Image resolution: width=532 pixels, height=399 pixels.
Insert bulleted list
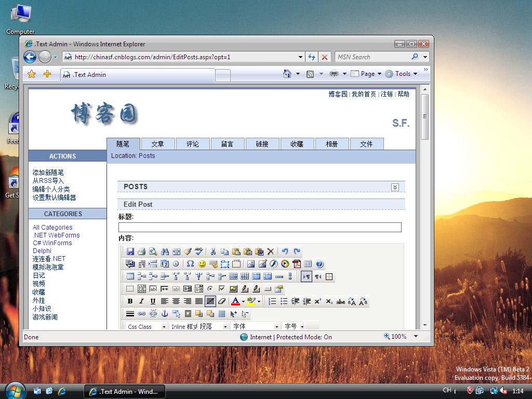pyautogui.click(x=284, y=301)
